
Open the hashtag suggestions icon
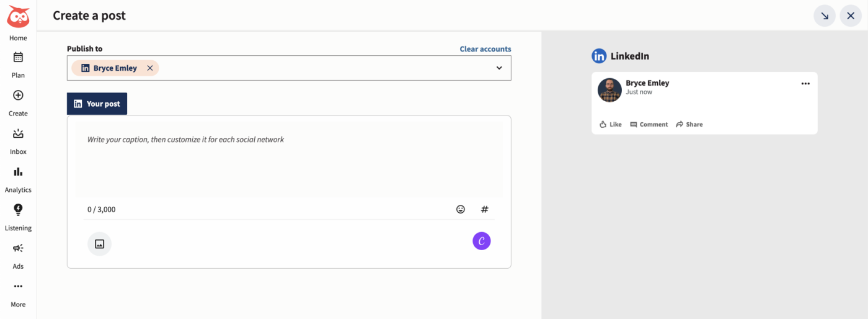[485, 209]
